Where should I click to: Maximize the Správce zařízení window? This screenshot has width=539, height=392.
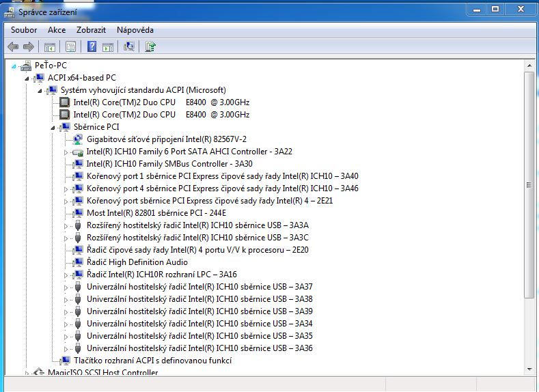495,10
